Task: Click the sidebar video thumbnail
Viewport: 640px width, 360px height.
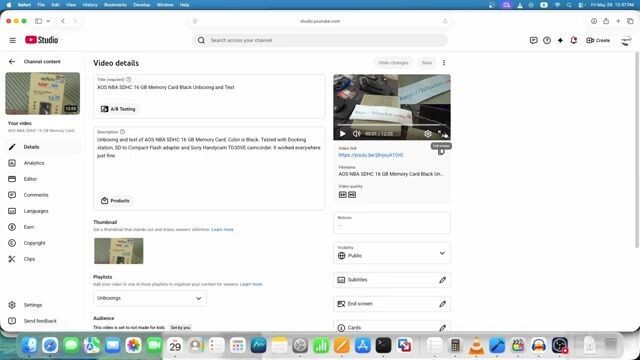Action: click(x=42, y=93)
